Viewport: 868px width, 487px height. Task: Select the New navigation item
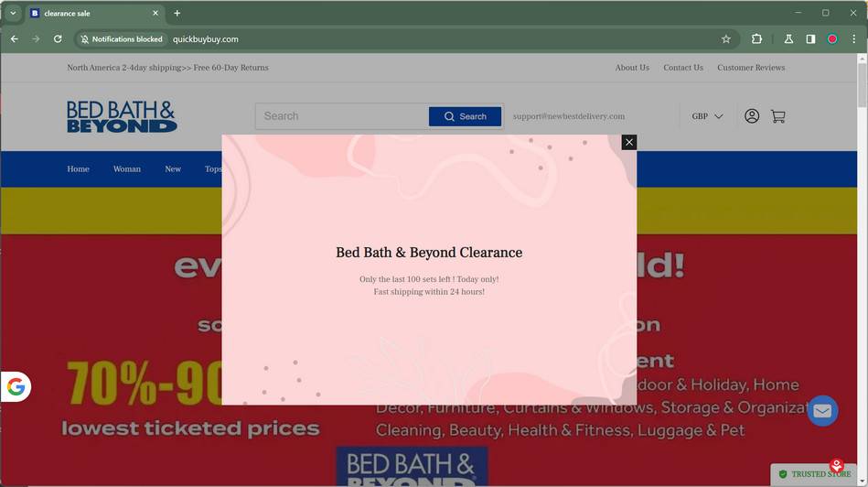[x=173, y=169]
